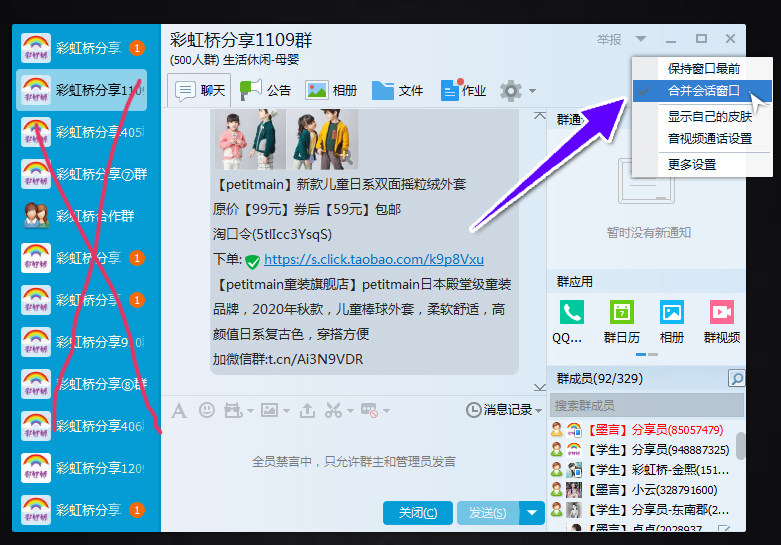This screenshot has height=545, width=781.
Task: Click 群成员(92/329) header
Action: pyautogui.click(x=599, y=379)
